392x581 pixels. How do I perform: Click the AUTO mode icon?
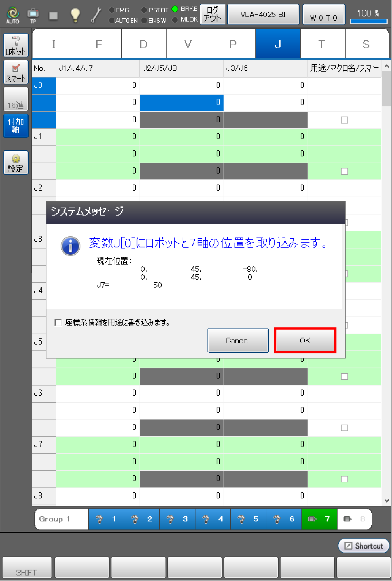coord(13,15)
